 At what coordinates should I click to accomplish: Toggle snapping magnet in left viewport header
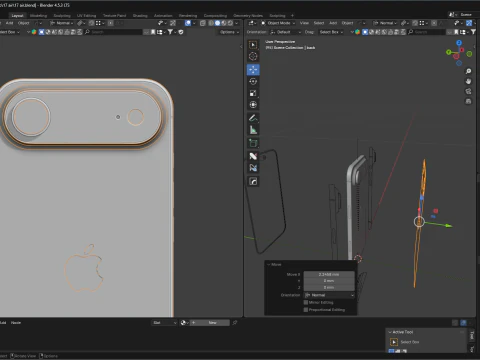(x=92, y=23)
